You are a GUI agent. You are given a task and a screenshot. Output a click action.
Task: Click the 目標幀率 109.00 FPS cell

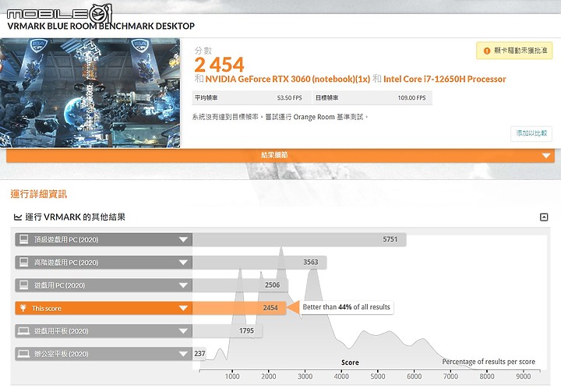372,97
